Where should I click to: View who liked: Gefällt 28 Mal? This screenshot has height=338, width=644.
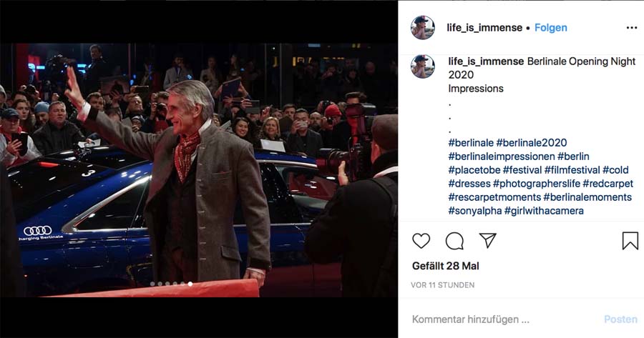coord(446,266)
